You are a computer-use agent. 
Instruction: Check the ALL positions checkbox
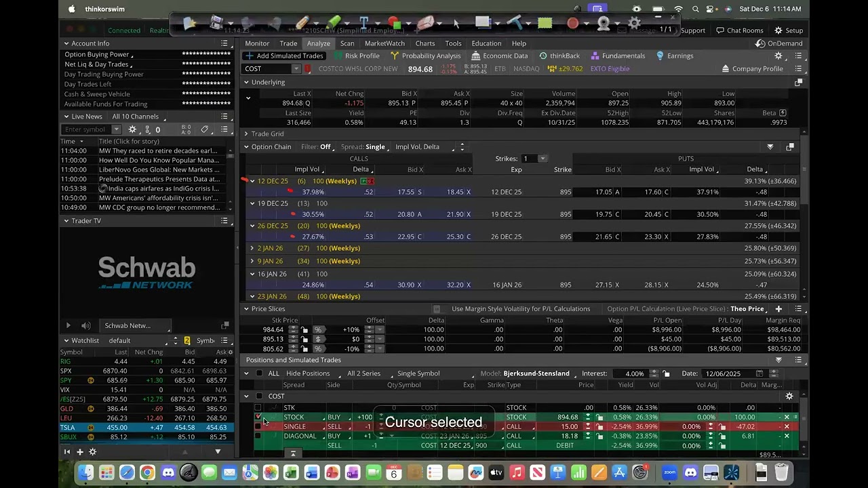click(258, 373)
